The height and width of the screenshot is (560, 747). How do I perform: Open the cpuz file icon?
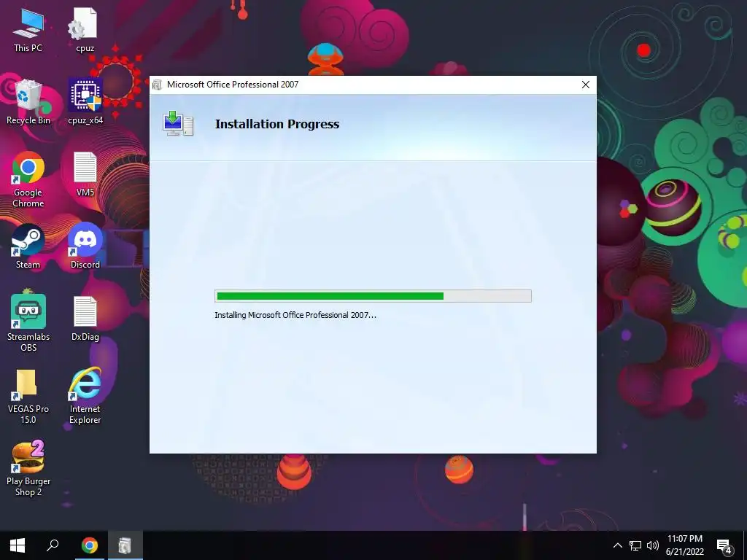click(x=85, y=29)
